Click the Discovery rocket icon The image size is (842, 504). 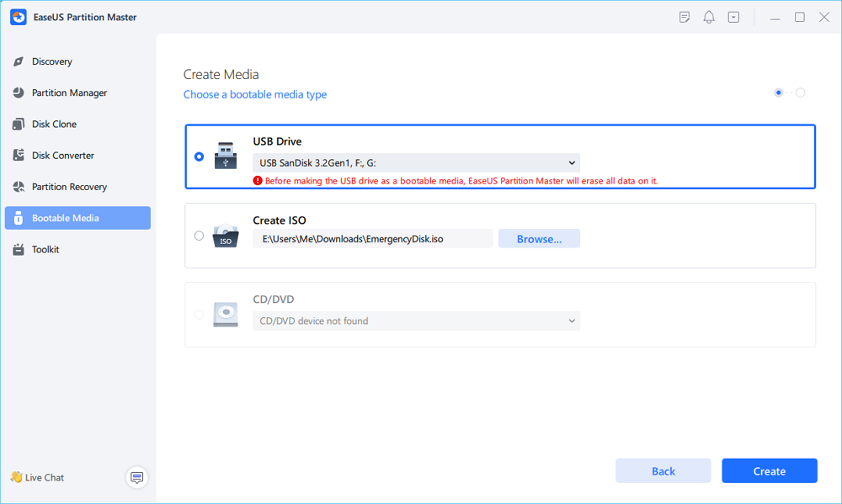[19, 61]
